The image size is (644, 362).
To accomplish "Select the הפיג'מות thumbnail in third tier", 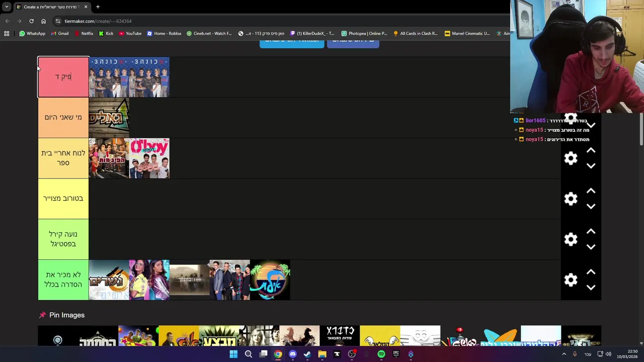I will [x=109, y=158].
